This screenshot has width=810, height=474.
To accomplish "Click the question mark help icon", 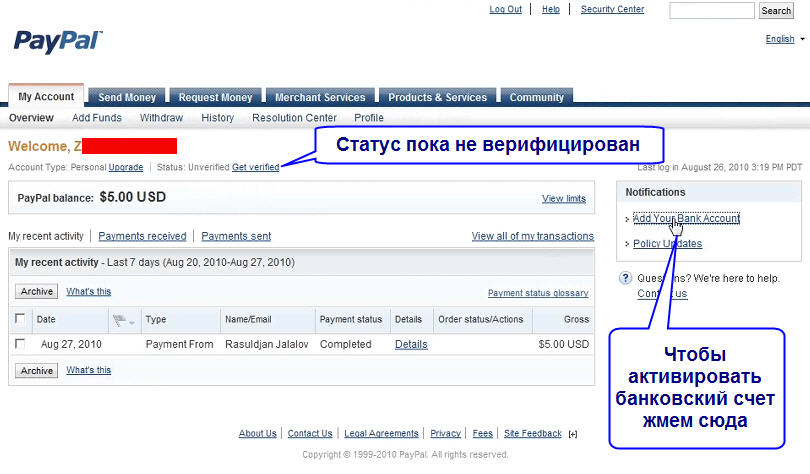I will tap(625, 278).
